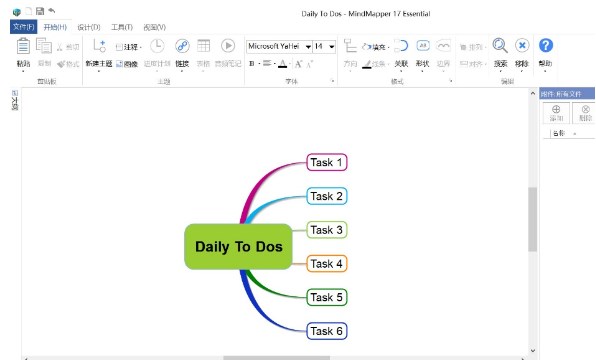Select the Daily To Dos central topic
596x360 pixels.
pyautogui.click(x=238, y=246)
